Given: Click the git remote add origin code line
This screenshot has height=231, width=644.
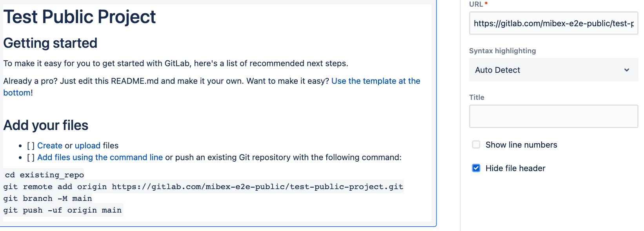Looking at the screenshot, I should 202,187.
